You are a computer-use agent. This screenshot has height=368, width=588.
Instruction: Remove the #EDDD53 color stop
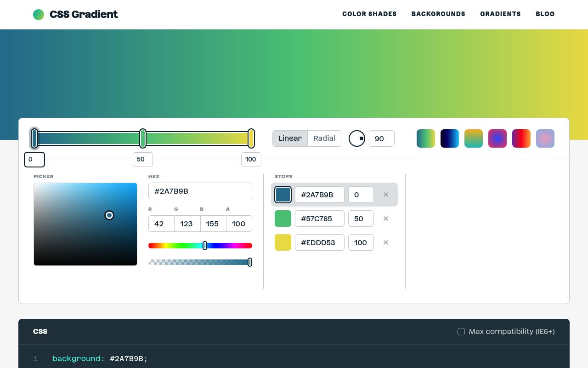pos(386,242)
